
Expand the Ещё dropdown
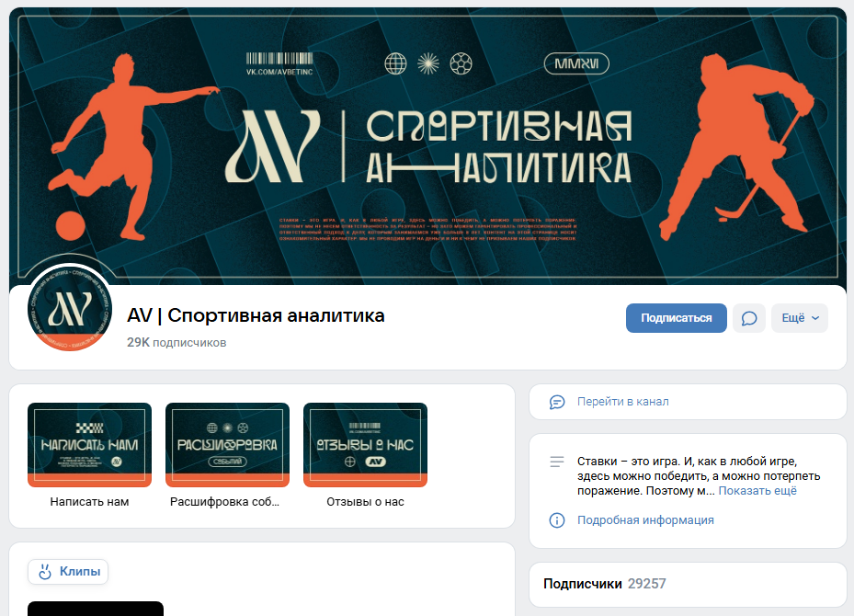pyautogui.click(x=801, y=317)
